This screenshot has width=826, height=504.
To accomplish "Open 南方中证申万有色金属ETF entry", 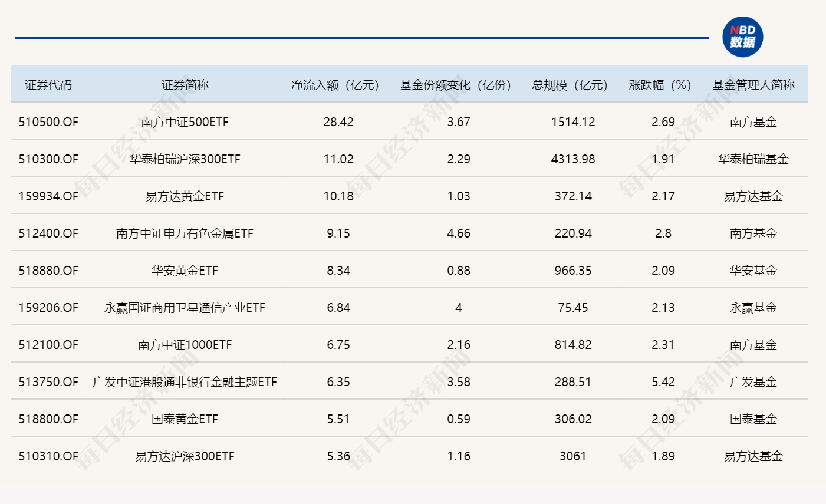I will (185, 233).
